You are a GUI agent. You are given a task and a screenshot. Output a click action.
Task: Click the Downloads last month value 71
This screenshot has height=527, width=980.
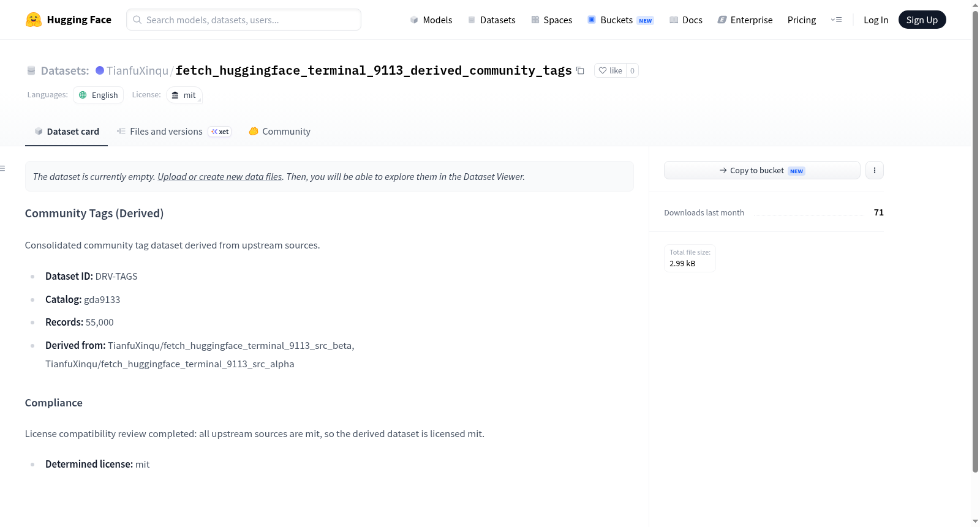click(x=879, y=212)
